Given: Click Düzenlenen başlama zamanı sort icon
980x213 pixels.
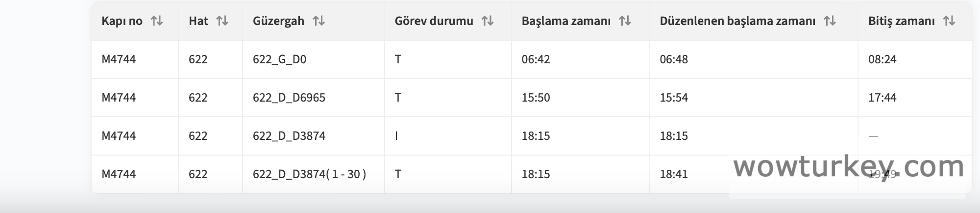Looking at the screenshot, I should pyautogui.click(x=830, y=21).
